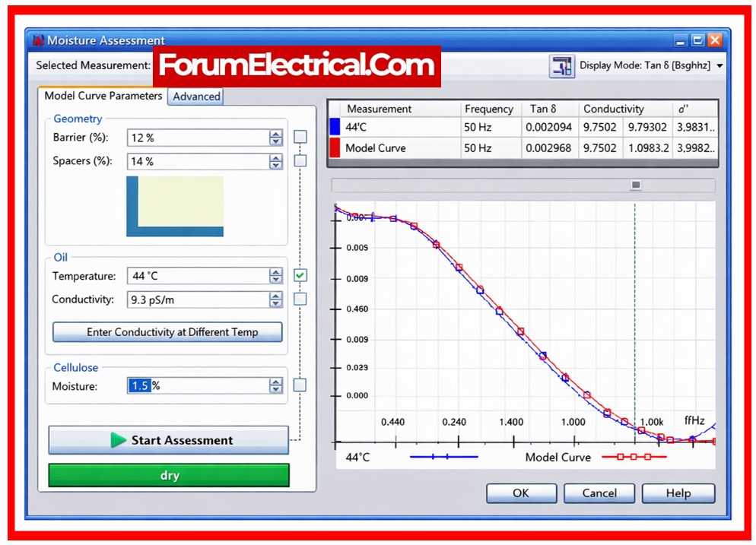This screenshot has height=545, width=756.
Task: Switch to the Advanced tab
Action: (x=196, y=97)
